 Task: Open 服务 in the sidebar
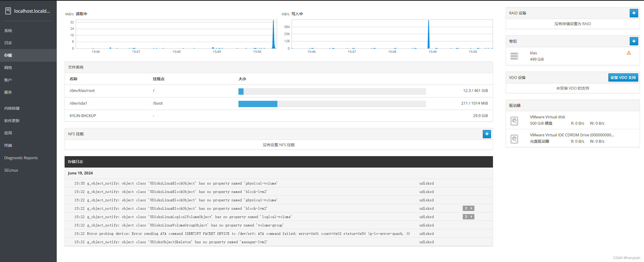[28, 92]
